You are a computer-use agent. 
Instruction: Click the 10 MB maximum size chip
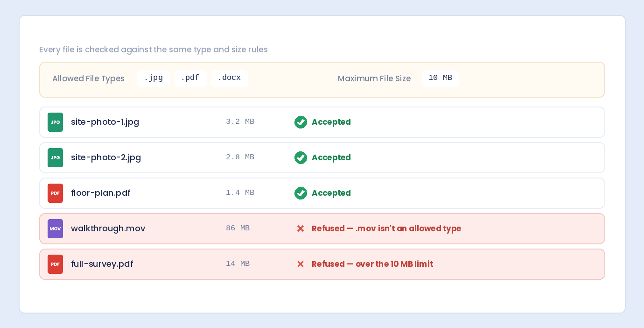pos(440,78)
